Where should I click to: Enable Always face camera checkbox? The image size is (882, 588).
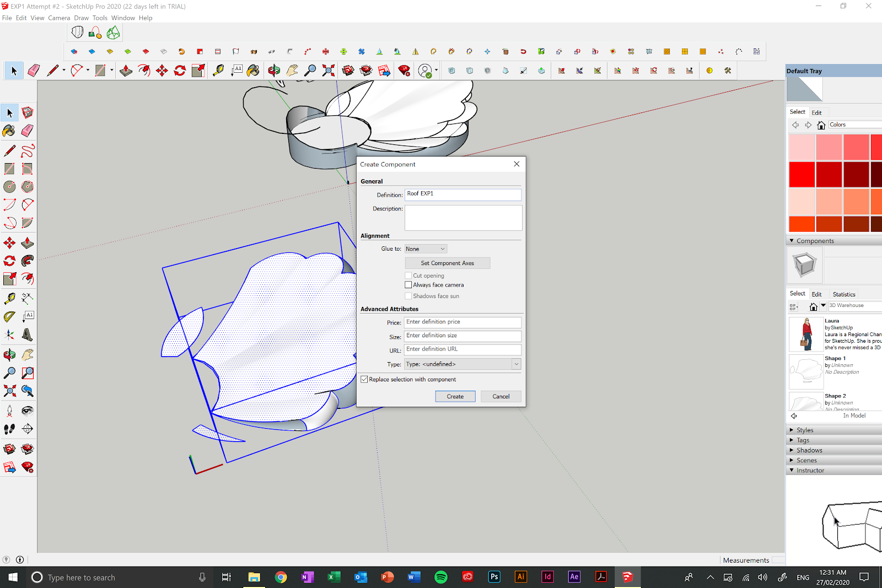408,285
